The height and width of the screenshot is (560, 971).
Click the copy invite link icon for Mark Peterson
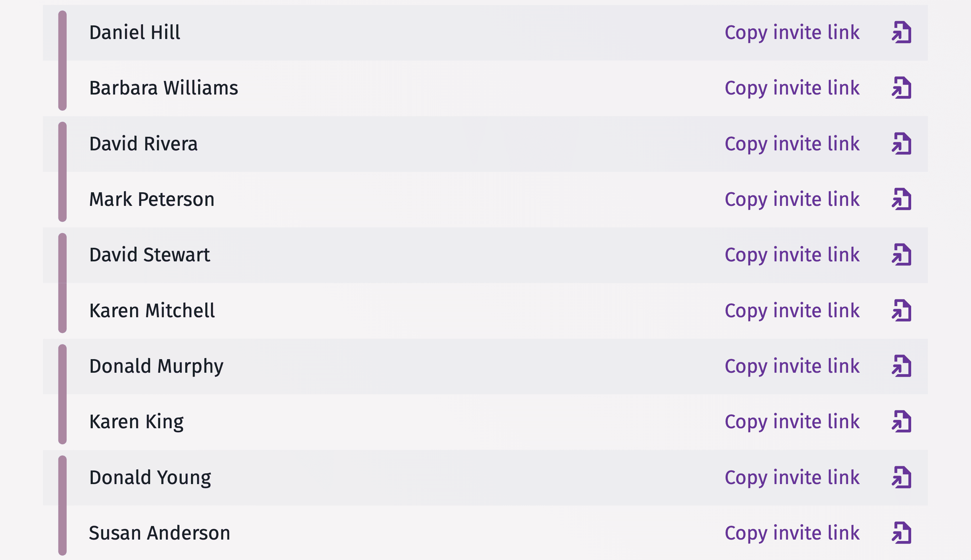(x=901, y=198)
